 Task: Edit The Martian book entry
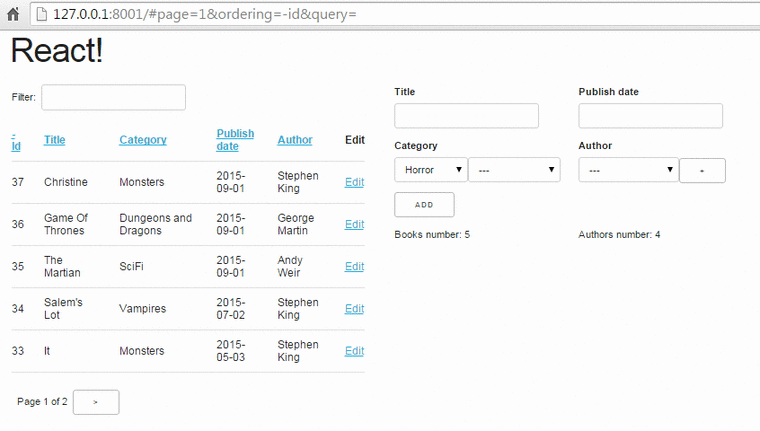354,266
